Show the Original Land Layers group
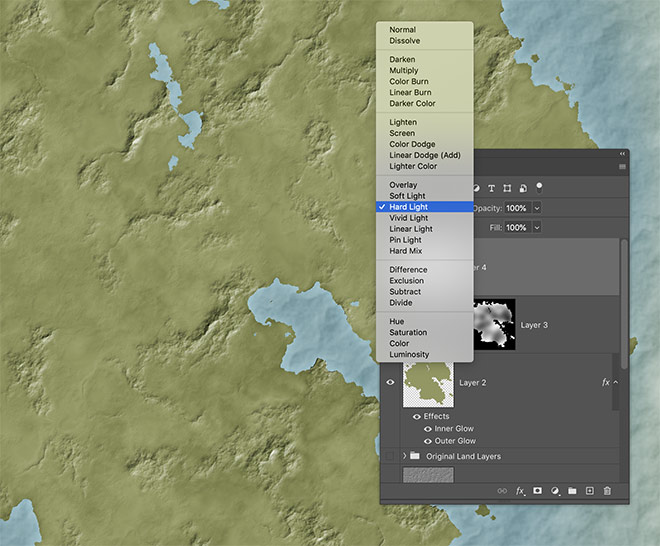The height and width of the screenshot is (546, 660). 391,456
